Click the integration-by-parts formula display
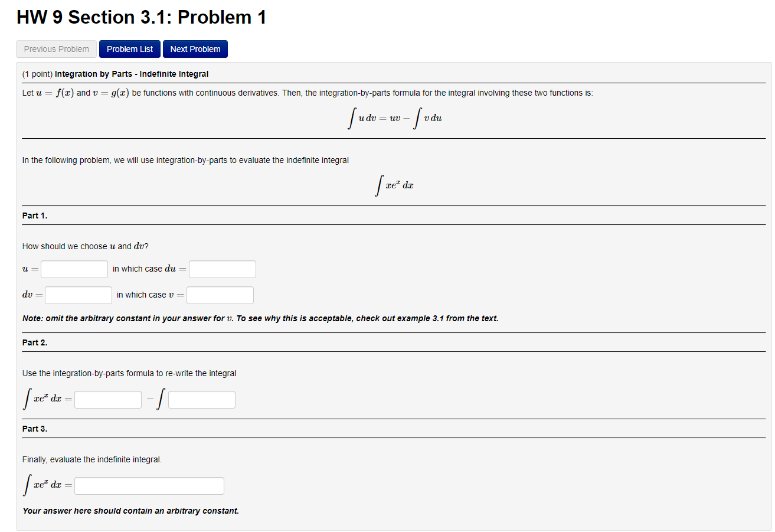 pos(394,118)
